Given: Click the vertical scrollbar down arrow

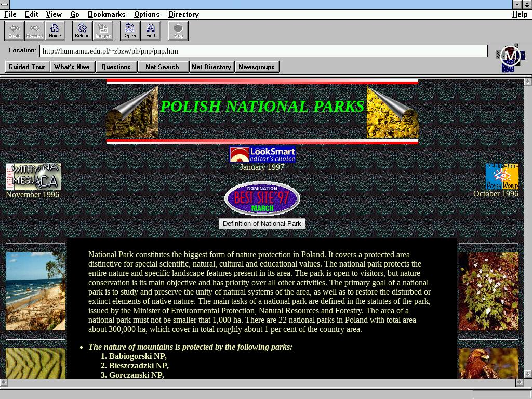Looking at the screenshot, I should point(528,374).
